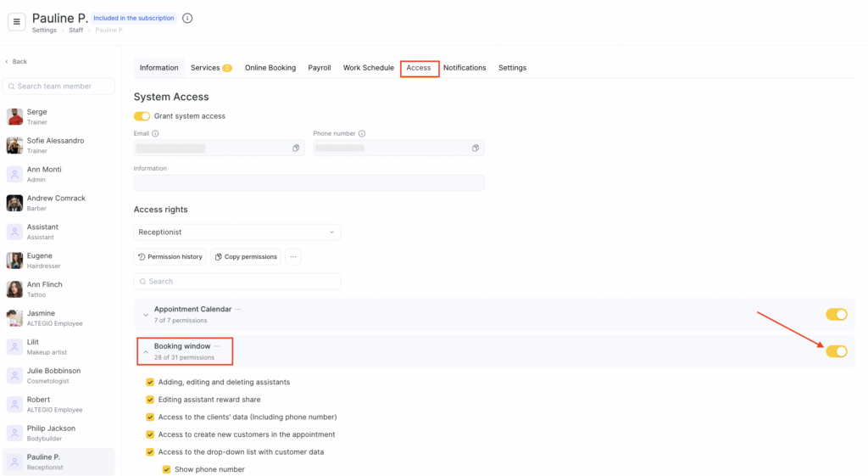Click the info icon beside subscription badge

pos(187,18)
